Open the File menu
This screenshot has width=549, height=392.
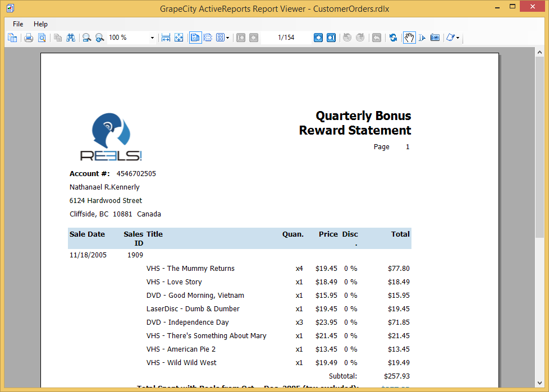coord(18,24)
